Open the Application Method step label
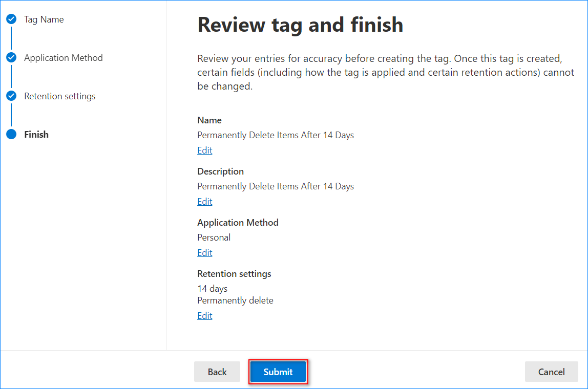The width and height of the screenshot is (588, 389). coord(64,58)
